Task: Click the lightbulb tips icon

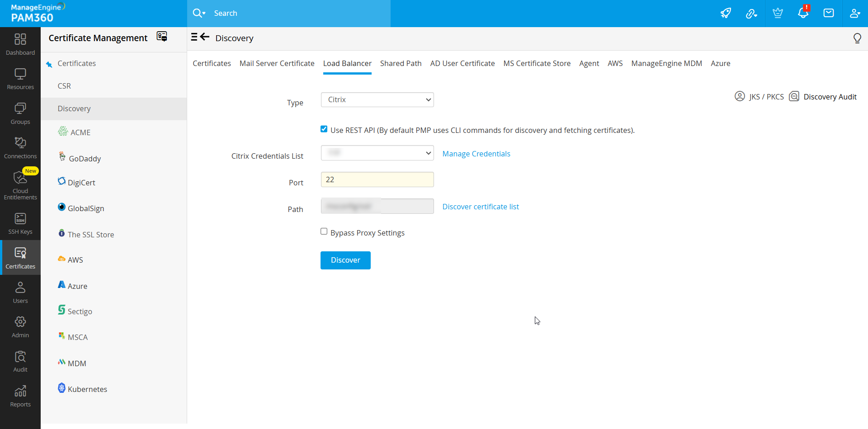Action: point(857,38)
